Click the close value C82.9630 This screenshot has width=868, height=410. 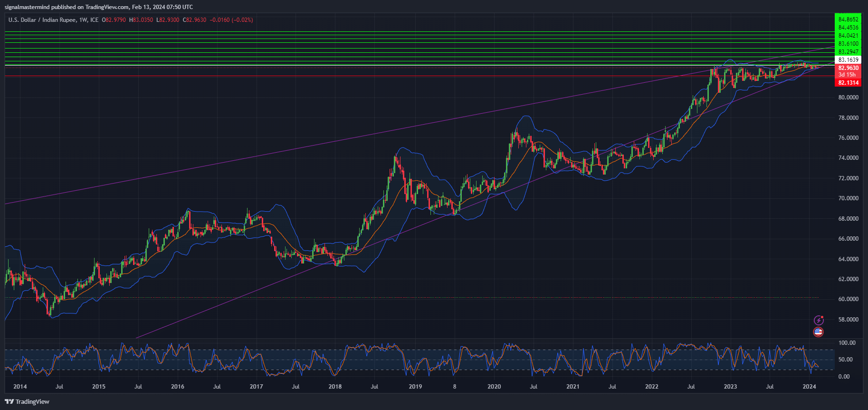pos(194,20)
